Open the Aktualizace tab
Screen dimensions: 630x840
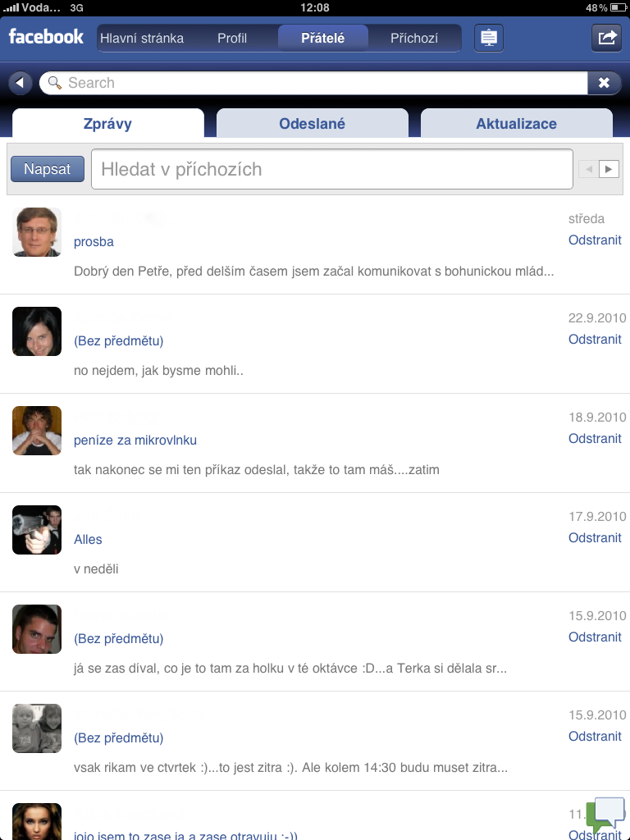(x=517, y=123)
